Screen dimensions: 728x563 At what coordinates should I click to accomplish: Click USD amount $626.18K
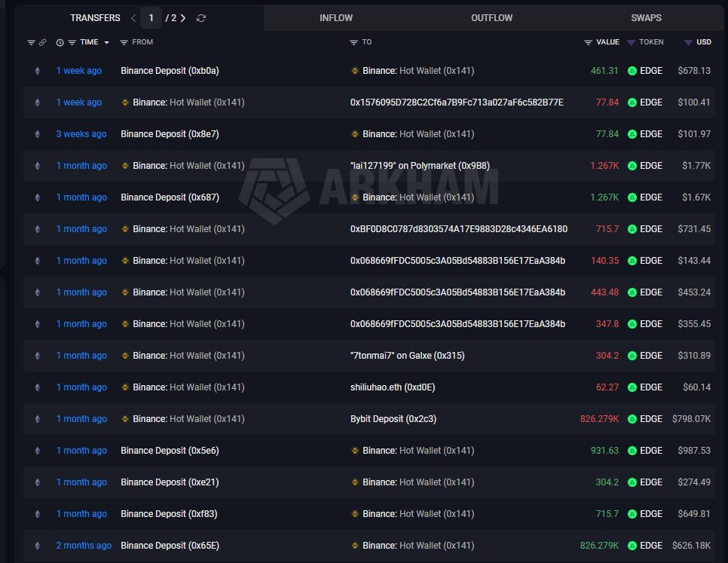pos(691,546)
